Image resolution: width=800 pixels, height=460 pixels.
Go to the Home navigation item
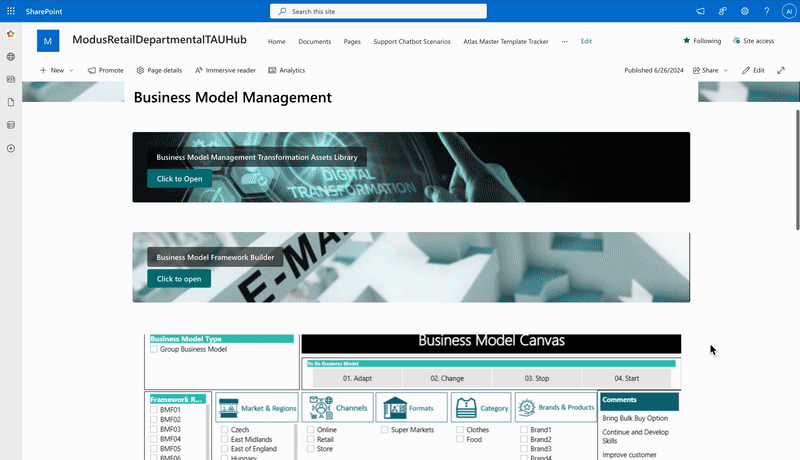point(277,41)
